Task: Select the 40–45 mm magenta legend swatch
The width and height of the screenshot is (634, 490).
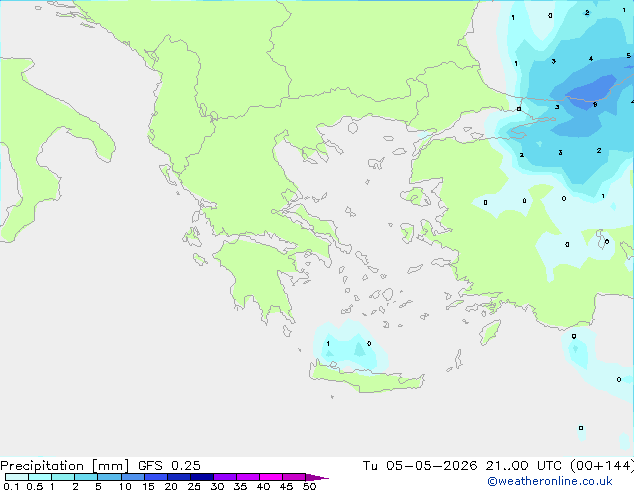Action: click(x=271, y=477)
